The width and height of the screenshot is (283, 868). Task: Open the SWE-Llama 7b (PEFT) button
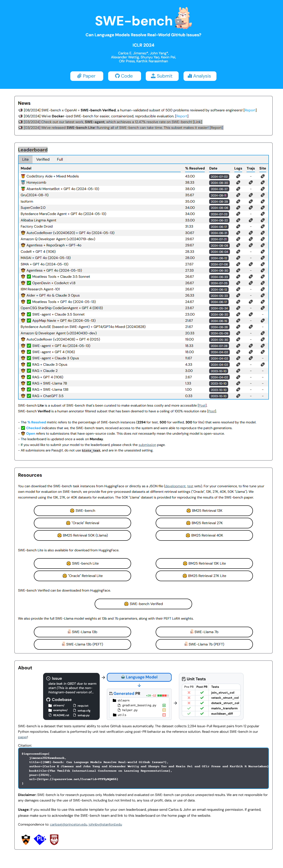click(204, 644)
